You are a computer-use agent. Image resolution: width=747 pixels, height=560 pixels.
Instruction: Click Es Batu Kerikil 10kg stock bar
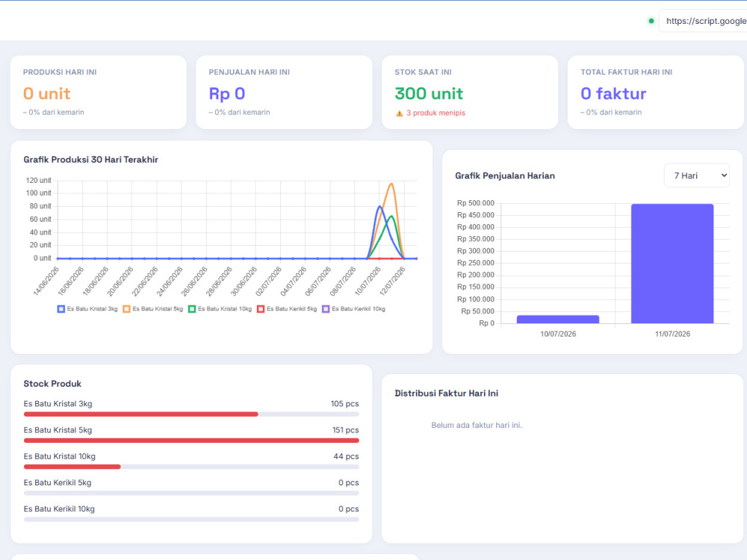191,520
